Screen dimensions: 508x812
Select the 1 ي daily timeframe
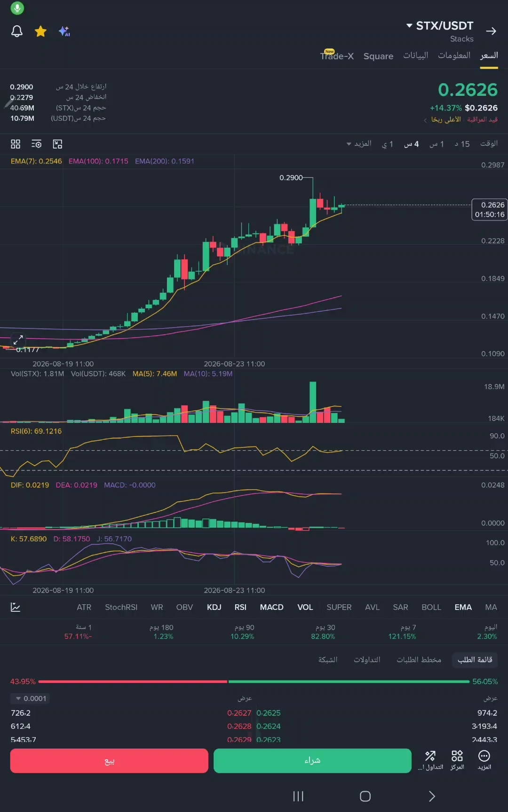click(x=387, y=144)
